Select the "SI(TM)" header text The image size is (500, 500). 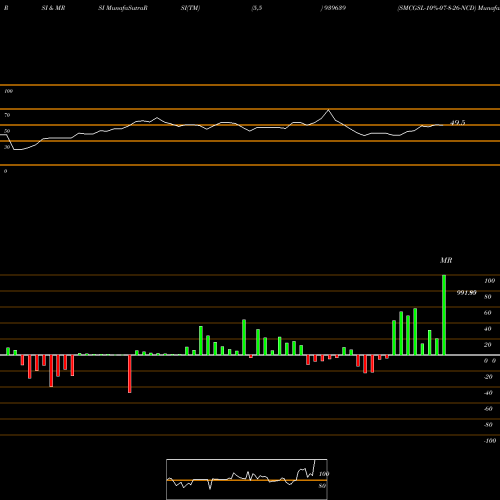190,8
